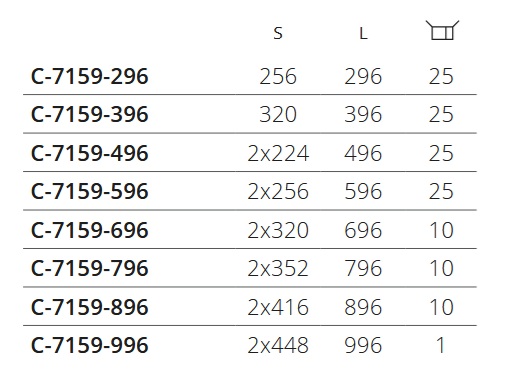Open product code C-7159-896

[x=89, y=307]
